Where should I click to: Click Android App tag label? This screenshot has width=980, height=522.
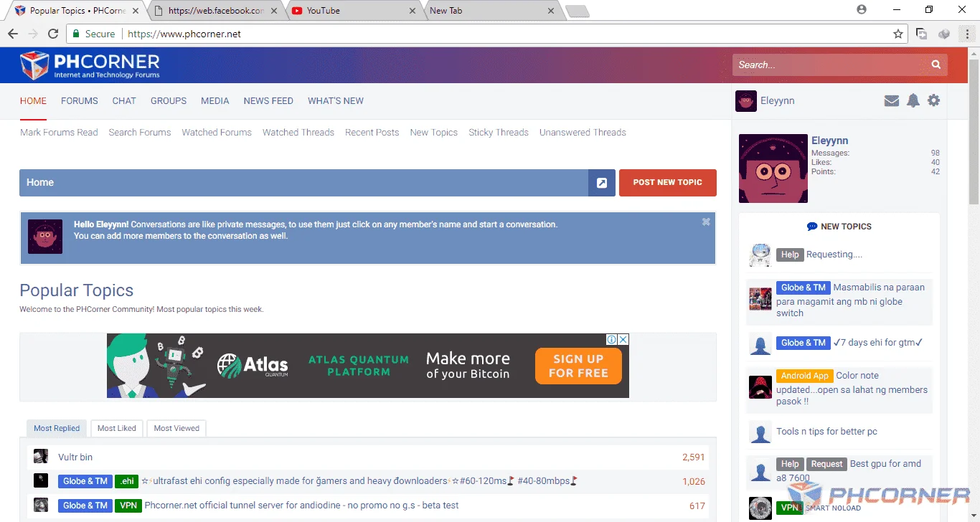click(x=805, y=376)
